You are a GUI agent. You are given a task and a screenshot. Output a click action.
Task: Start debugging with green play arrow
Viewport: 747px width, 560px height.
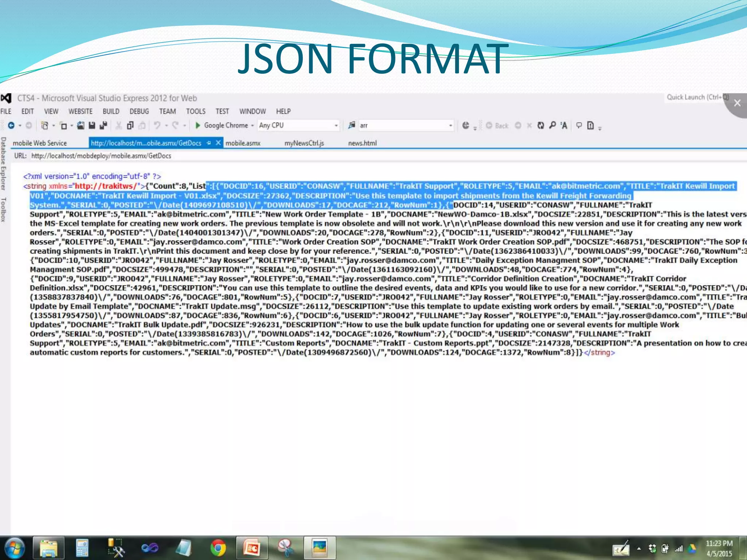click(198, 125)
